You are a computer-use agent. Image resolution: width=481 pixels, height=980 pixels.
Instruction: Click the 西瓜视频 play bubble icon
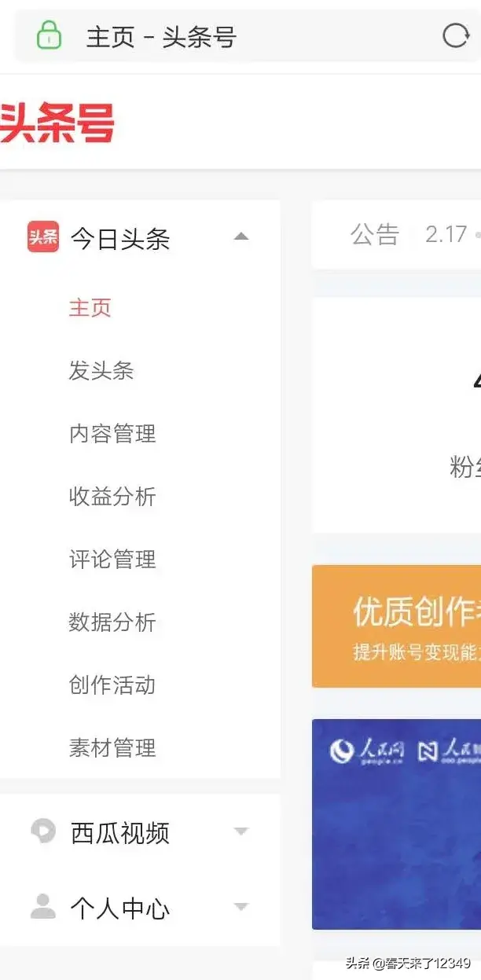[43, 831]
